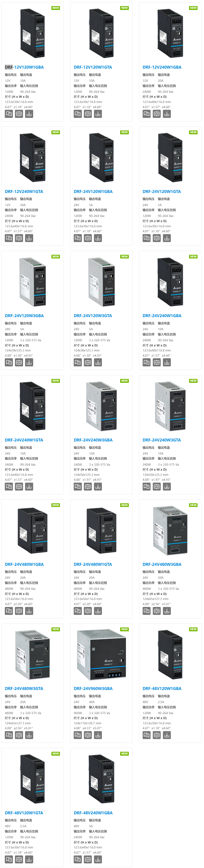Add DRF-24V120W3GBA to comparison

click(x=19, y=363)
